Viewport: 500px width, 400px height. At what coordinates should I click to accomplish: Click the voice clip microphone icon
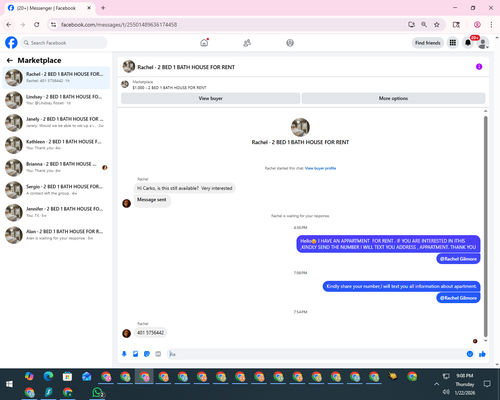tap(124, 354)
